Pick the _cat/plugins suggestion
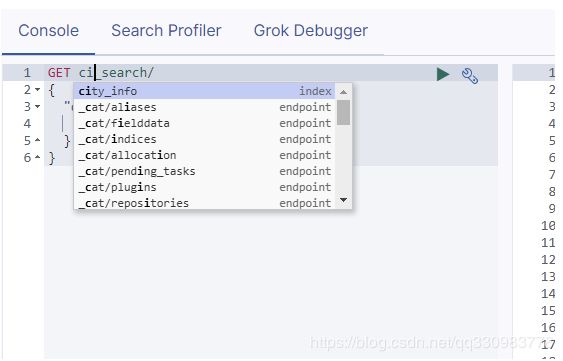This screenshot has width=563, height=361. 205,187
